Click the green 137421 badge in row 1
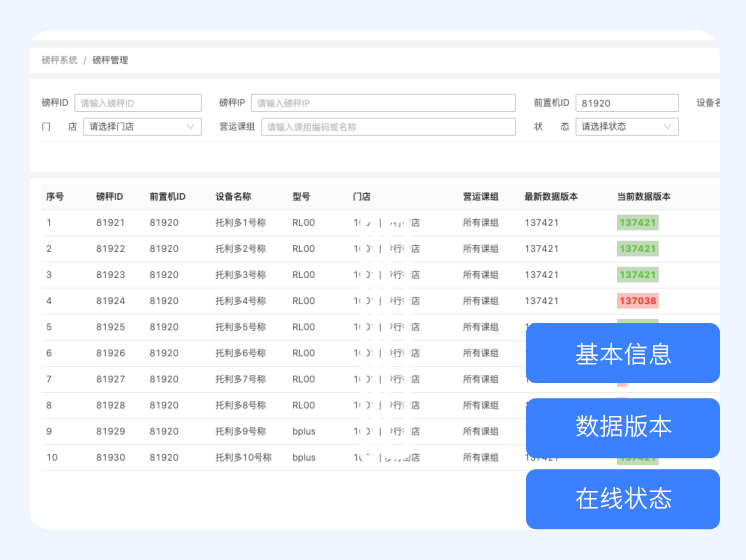The height and width of the screenshot is (560, 746). 637,223
